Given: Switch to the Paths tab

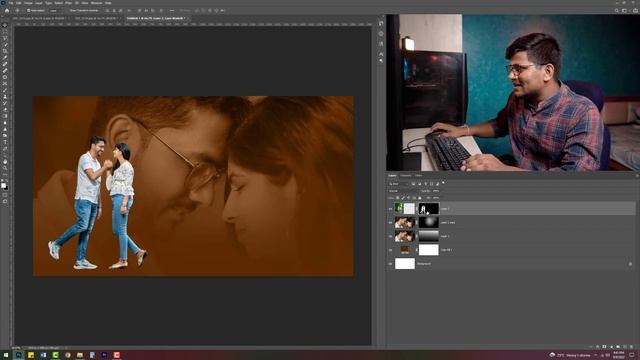Looking at the screenshot, I should pyautogui.click(x=418, y=176).
